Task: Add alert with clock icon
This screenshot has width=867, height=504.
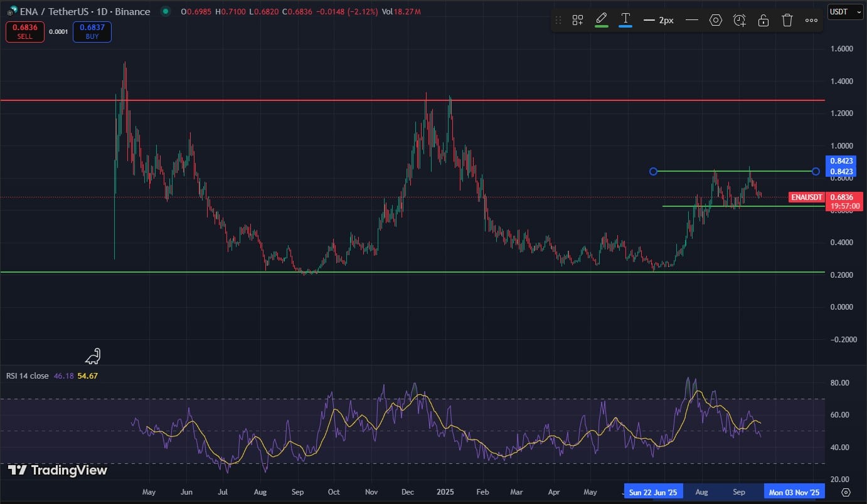Action: (740, 20)
